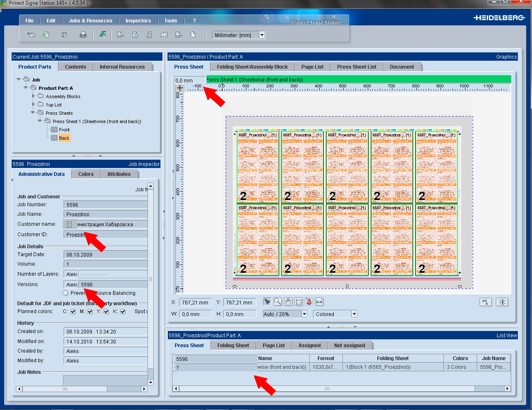Switch to the Press Sheet List tab
532x410 pixels.
tap(357, 67)
